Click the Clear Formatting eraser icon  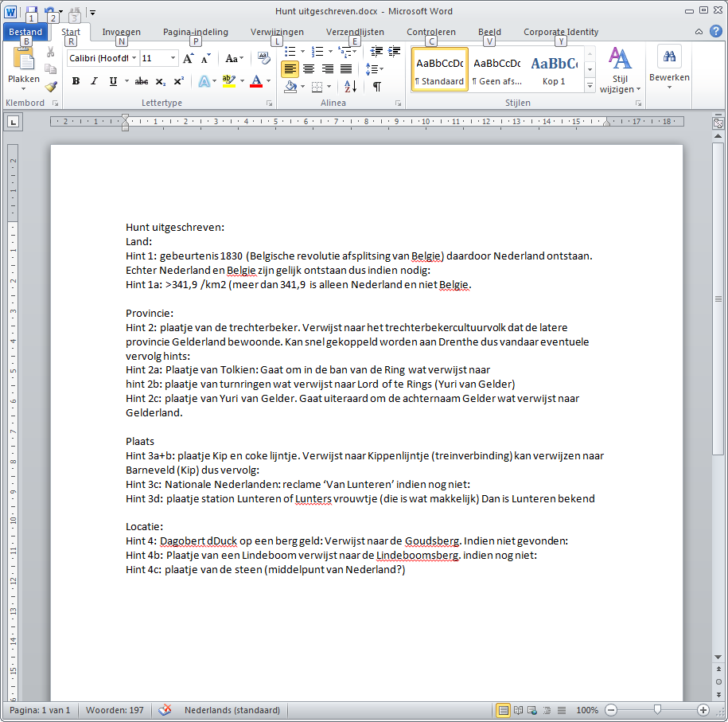point(264,58)
